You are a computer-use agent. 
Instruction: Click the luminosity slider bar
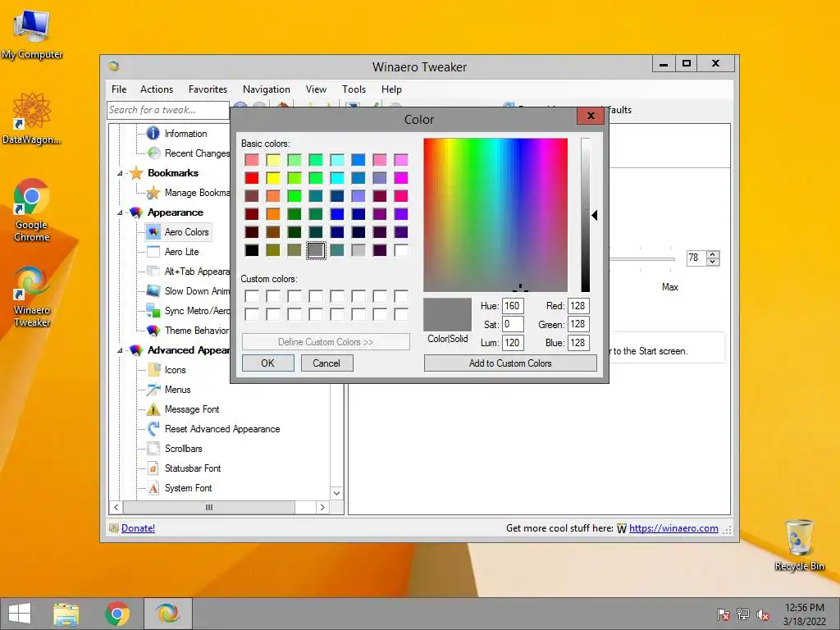(585, 215)
